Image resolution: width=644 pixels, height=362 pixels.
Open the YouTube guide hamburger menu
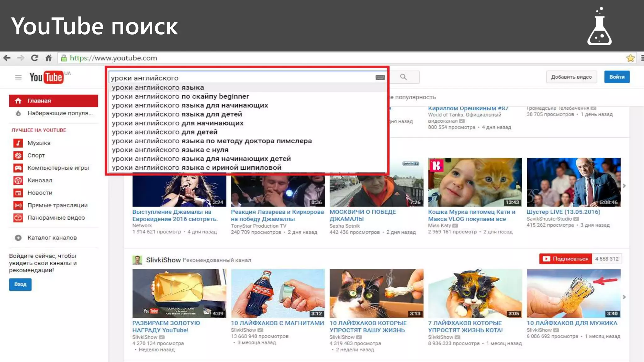[x=18, y=77]
